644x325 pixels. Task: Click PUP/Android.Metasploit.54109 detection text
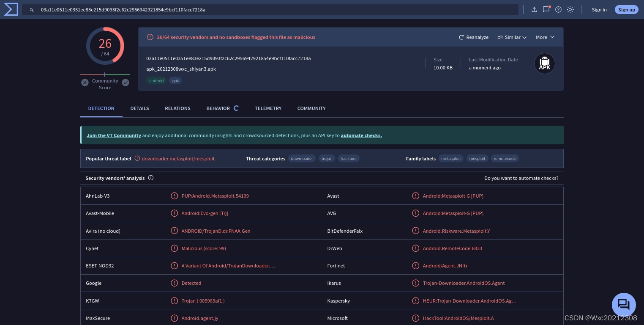tap(215, 196)
